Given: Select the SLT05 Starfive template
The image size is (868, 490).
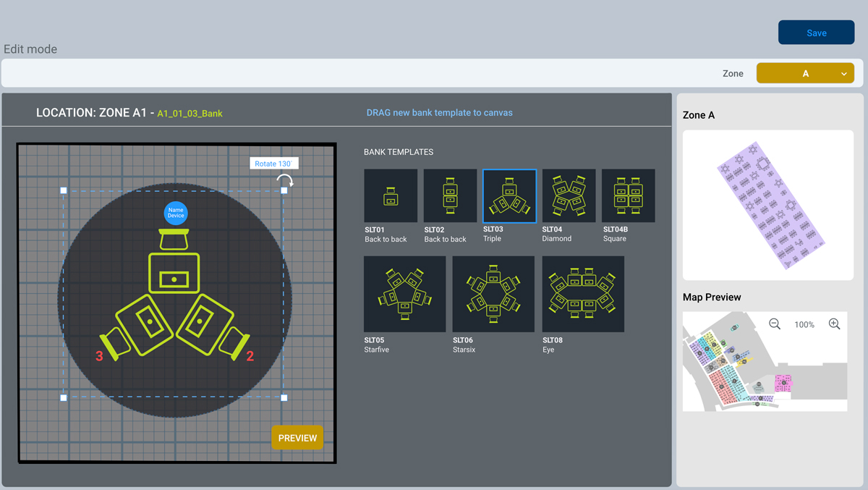Looking at the screenshot, I should (x=404, y=294).
